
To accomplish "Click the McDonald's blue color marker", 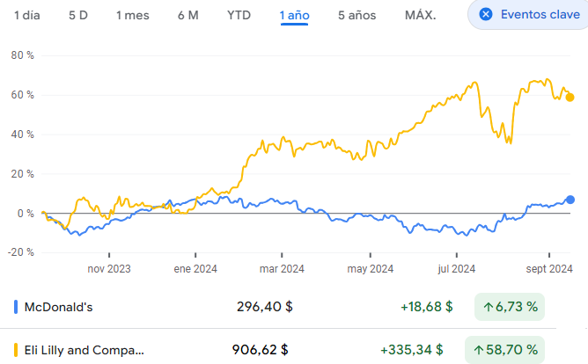I will pyautogui.click(x=16, y=307).
